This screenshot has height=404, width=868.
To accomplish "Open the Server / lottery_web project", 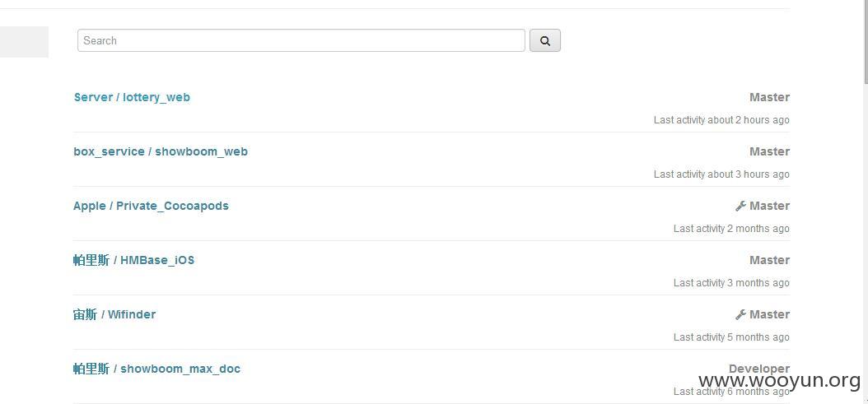I will pyautogui.click(x=132, y=97).
